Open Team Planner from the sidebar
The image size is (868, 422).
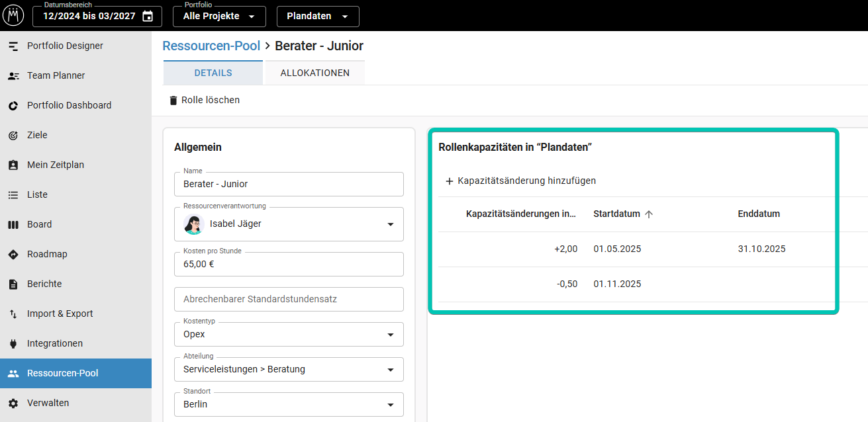click(75, 76)
